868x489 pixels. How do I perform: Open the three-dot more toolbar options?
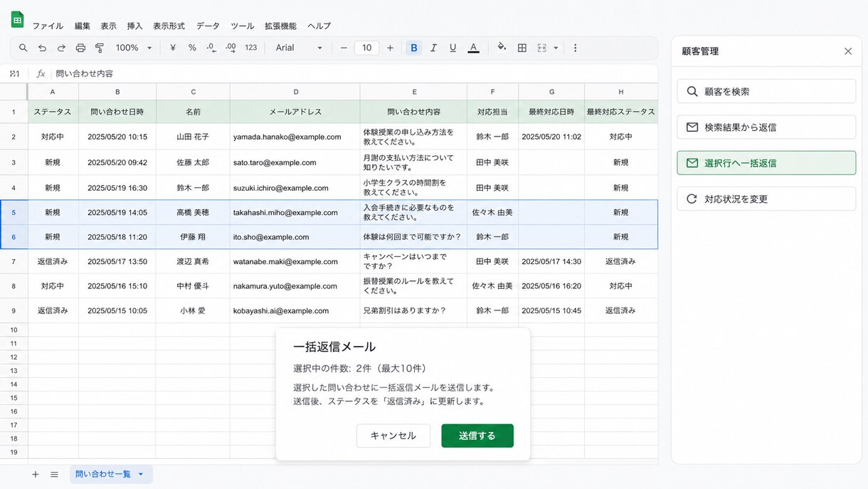[575, 48]
